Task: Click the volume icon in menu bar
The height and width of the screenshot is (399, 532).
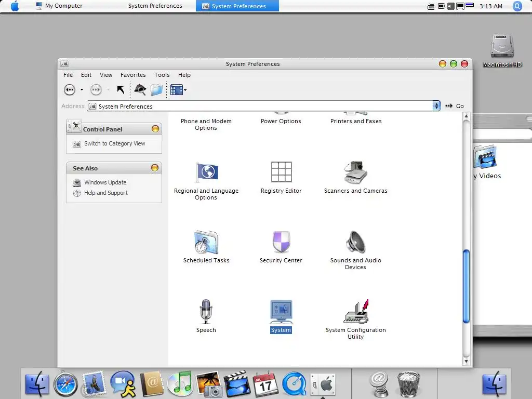Action: [450, 6]
